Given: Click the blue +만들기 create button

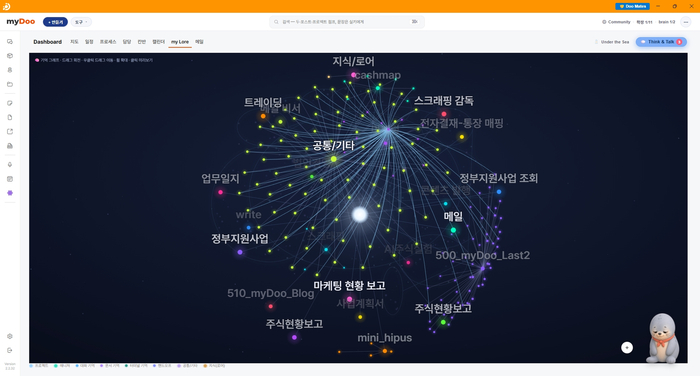Looking at the screenshot, I should (55, 22).
